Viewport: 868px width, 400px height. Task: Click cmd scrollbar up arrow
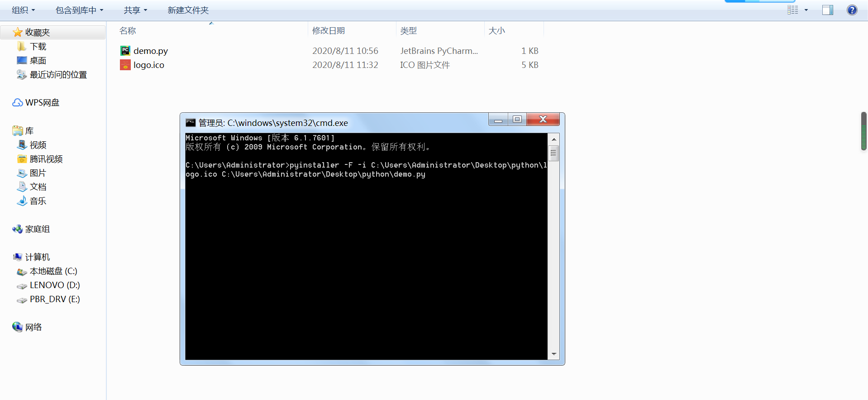click(x=553, y=139)
